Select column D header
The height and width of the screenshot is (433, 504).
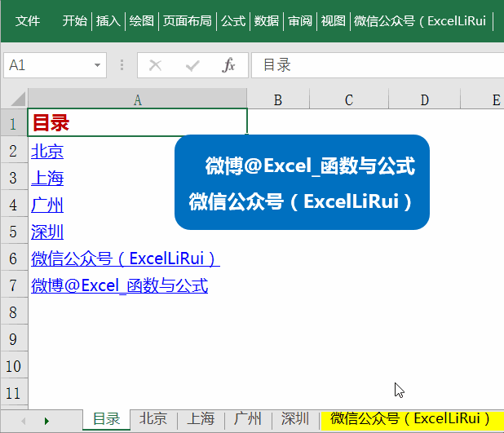point(425,99)
